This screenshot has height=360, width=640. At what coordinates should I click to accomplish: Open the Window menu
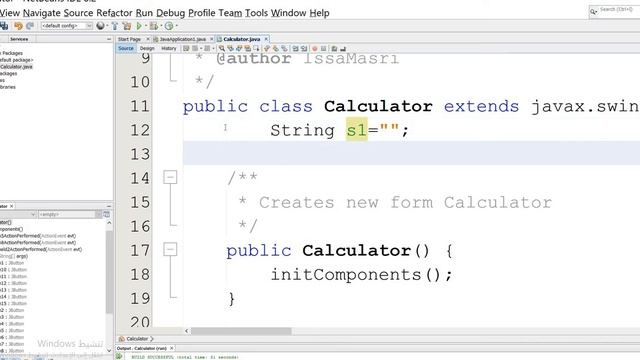click(x=288, y=13)
